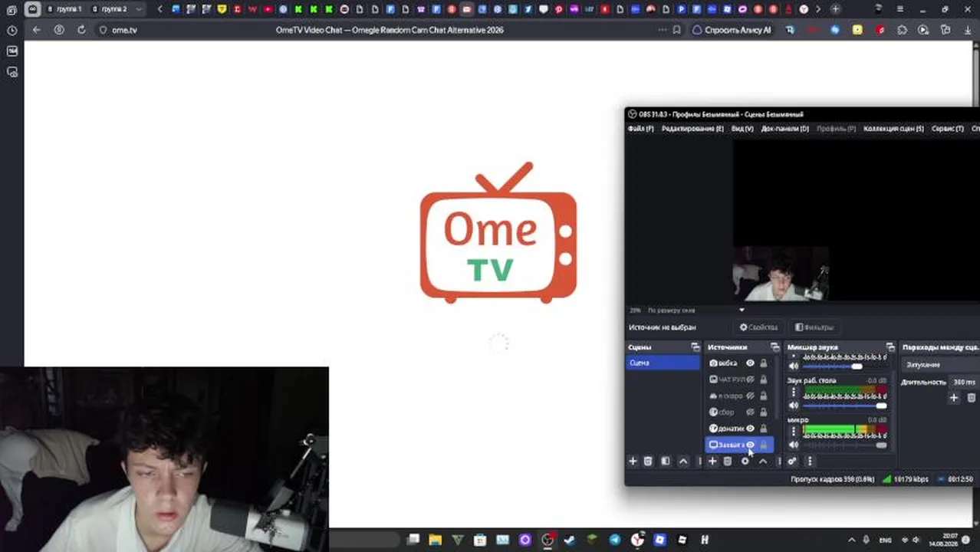Click the Фильтры button in OBS

click(814, 327)
